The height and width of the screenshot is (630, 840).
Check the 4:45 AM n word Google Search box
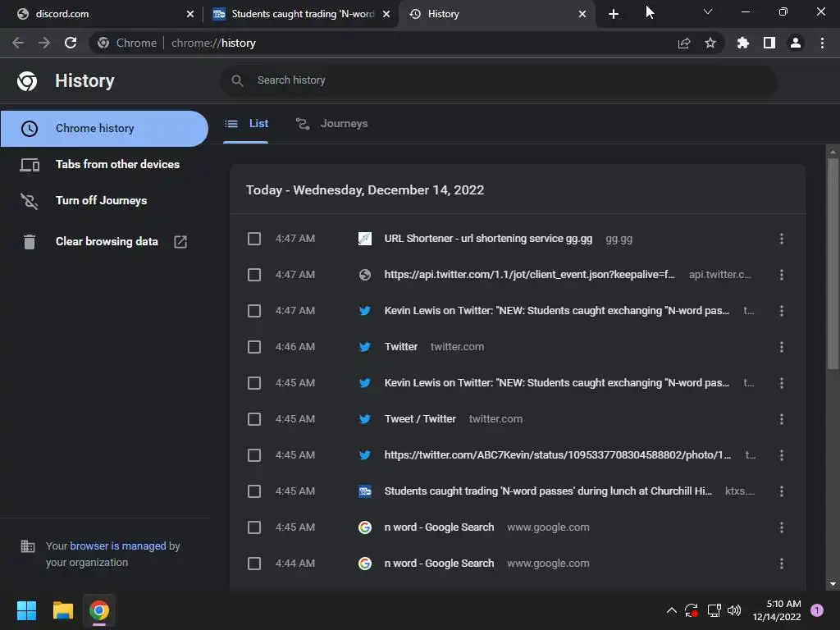click(254, 527)
